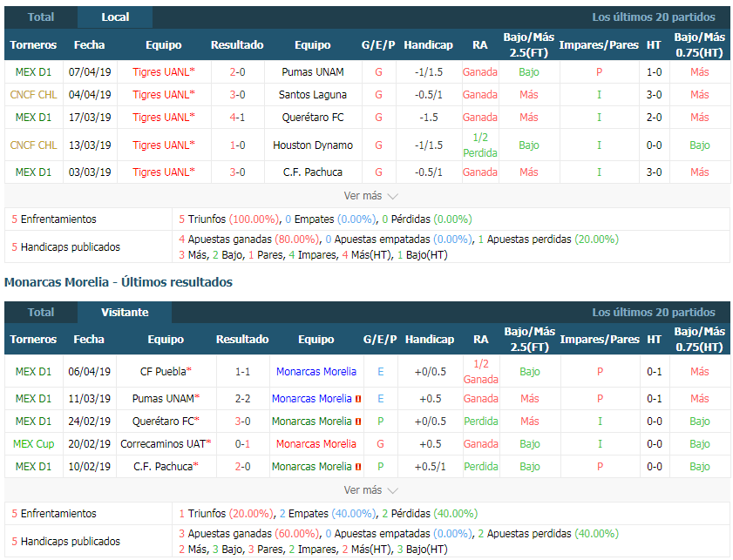Open the 4-1 match result
The image size is (733, 560).
[237, 118]
